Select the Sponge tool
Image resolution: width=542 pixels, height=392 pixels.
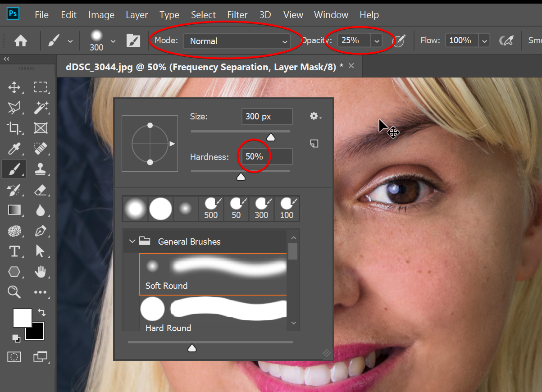(x=14, y=231)
